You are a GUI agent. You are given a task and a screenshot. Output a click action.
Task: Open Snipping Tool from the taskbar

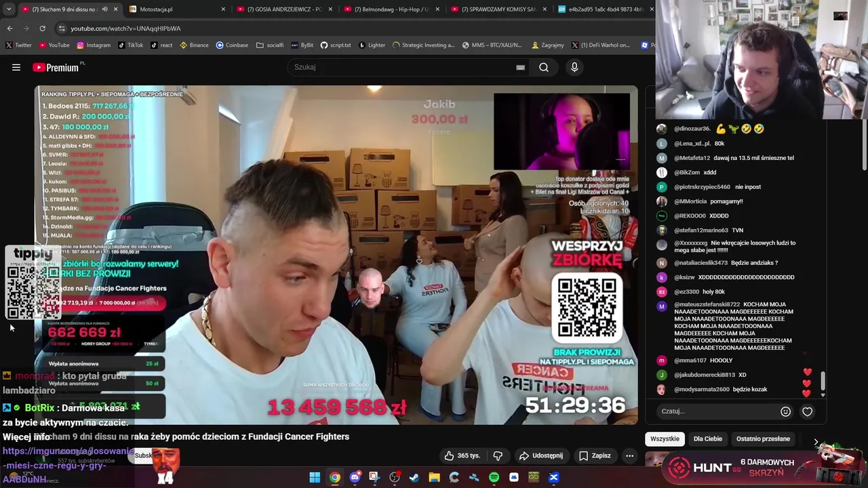tap(374, 477)
